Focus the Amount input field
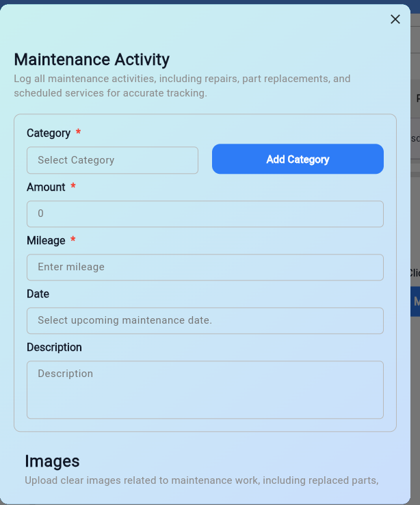This screenshot has width=420, height=505. [x=205, y=213]
